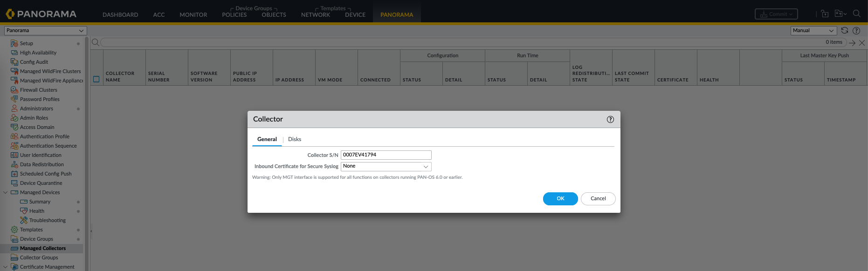Click the clear filter X icon
The height and width of the screenshot is (271, 868).
[862, 43]
